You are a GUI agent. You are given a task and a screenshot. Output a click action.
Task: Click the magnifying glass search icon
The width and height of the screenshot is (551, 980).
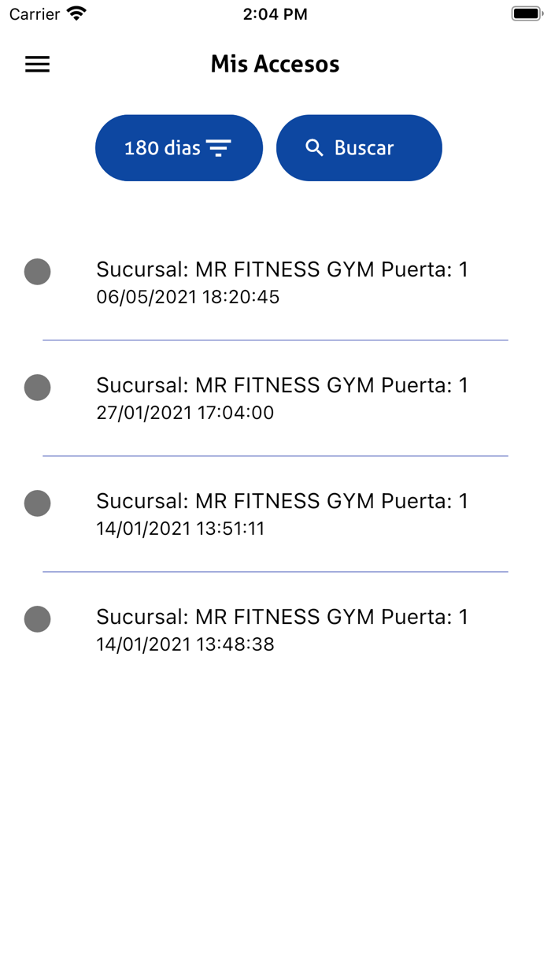[x=316, y=147]
